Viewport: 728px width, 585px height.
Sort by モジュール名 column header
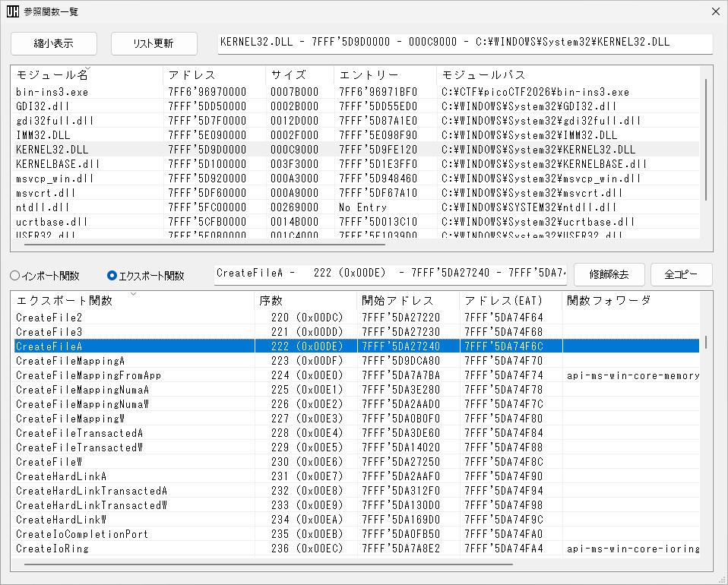point(52,75)
